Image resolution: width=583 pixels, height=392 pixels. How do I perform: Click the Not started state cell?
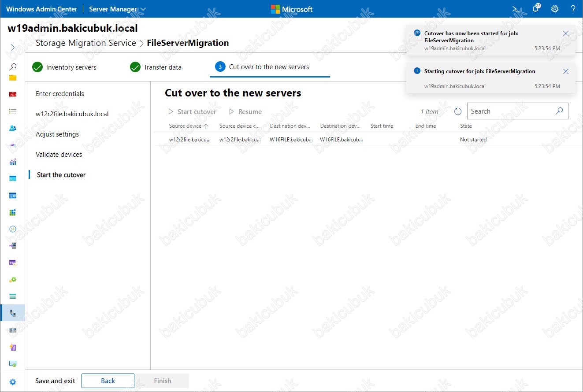tap(473, 140)
